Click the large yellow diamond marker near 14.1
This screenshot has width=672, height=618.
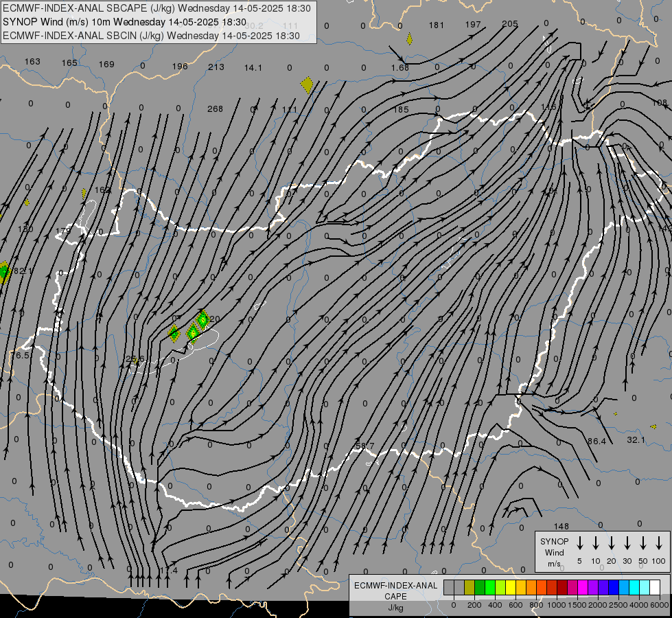(307, 85)
